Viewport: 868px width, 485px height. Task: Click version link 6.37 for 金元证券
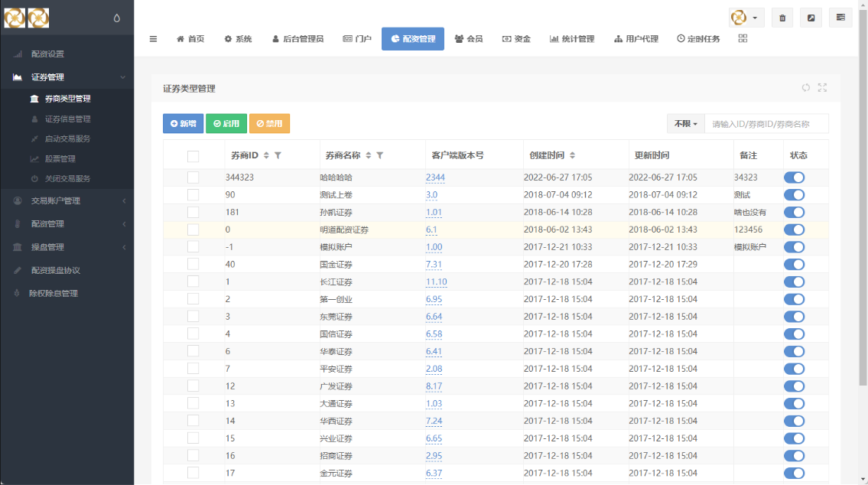[x=434, y=473]
